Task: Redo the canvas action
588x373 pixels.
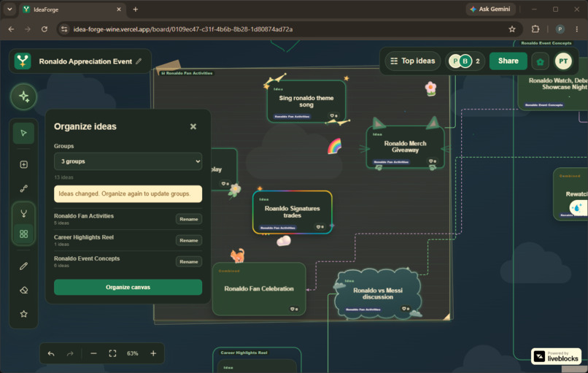Action: click(70, 353)
